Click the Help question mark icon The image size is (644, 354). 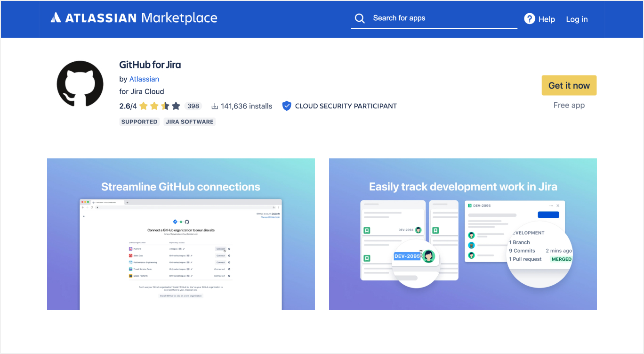pyautogui.click(x=530, y=19)
